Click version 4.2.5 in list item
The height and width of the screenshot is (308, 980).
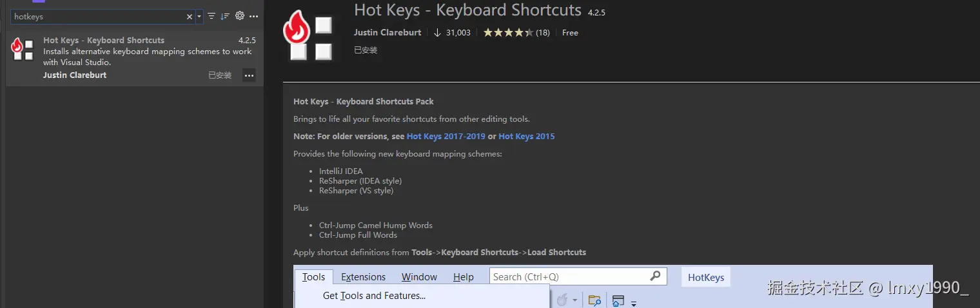click(x=247, y=40)
